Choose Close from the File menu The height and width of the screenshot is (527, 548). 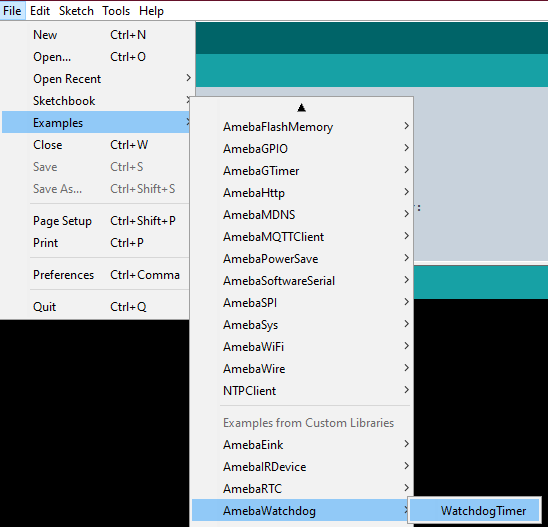point(96,145)
